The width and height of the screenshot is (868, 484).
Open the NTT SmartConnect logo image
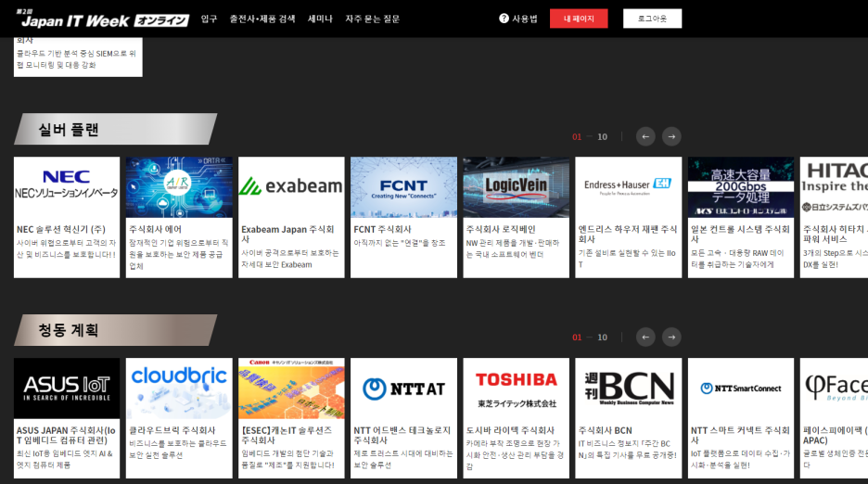[741, 388]
